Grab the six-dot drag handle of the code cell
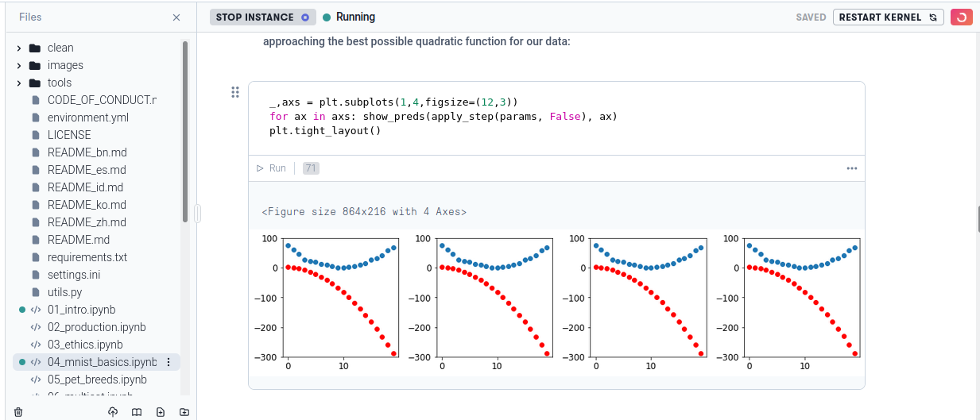 click(x=234, y=93)
